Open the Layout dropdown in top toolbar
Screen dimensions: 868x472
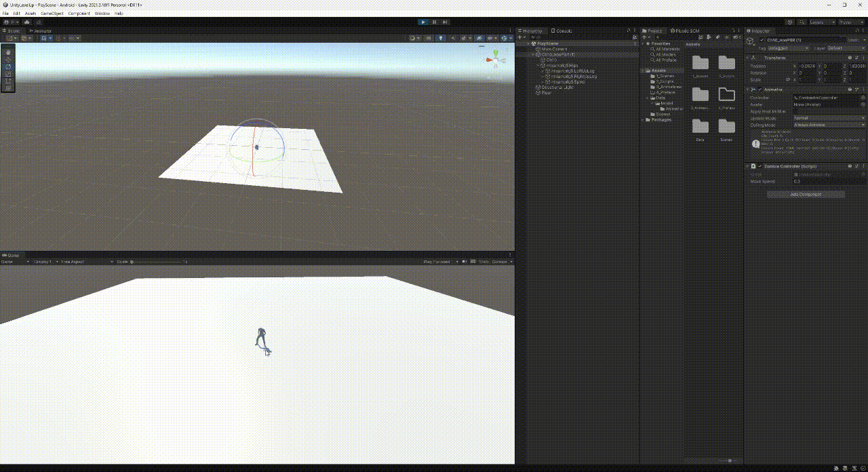click(x=850, y=22)
